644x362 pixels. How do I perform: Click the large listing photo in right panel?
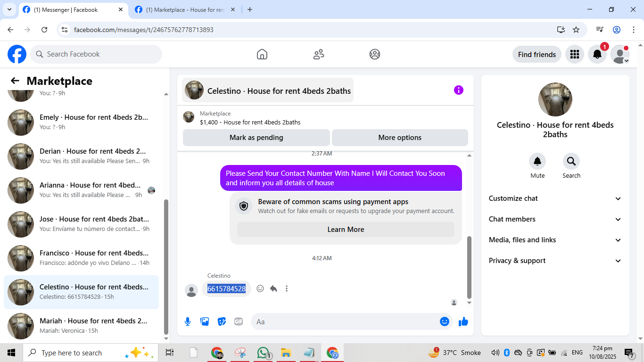(x=555, y=99)
